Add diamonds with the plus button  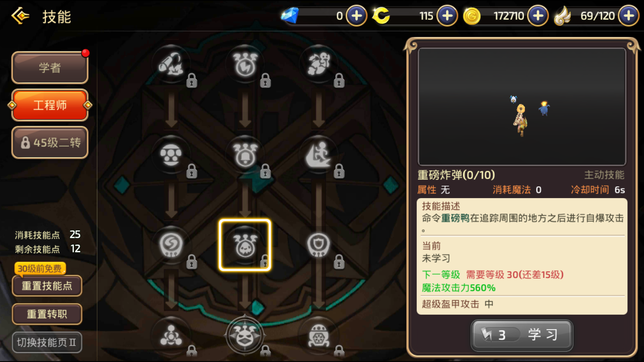tap(356, 16)
